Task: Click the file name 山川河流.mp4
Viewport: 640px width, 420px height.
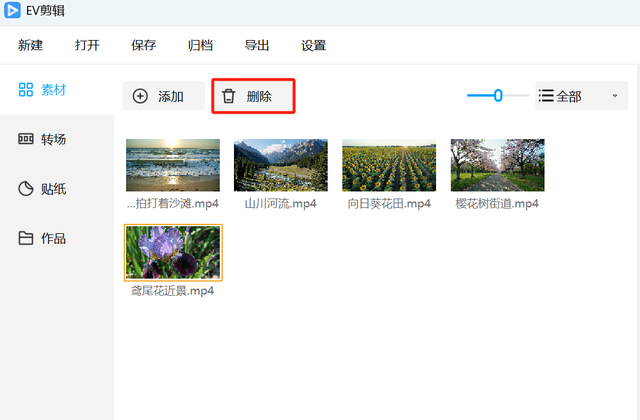Action: coord(281,203)
